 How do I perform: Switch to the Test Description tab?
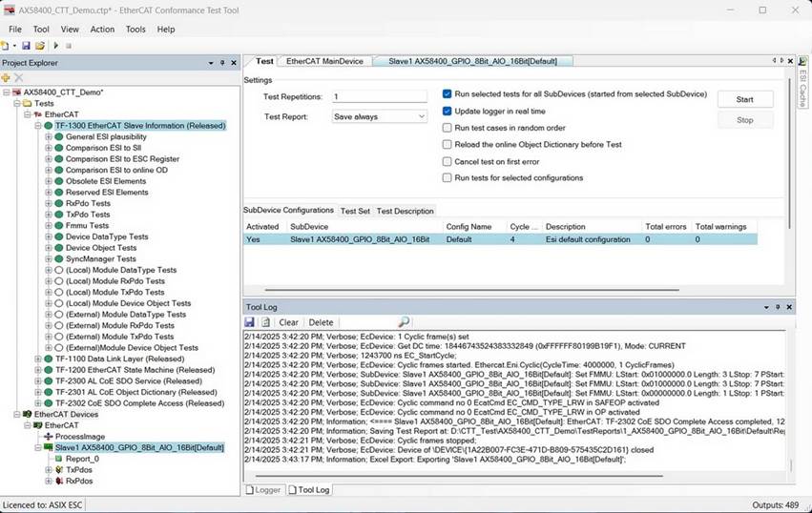(x=405, y=211)
